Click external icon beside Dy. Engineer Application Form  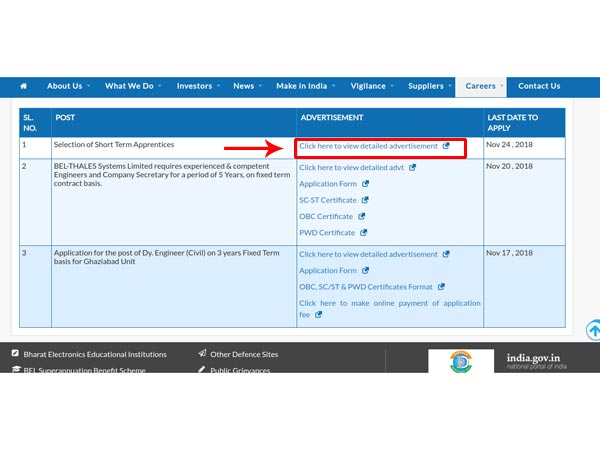coord(365,271)
